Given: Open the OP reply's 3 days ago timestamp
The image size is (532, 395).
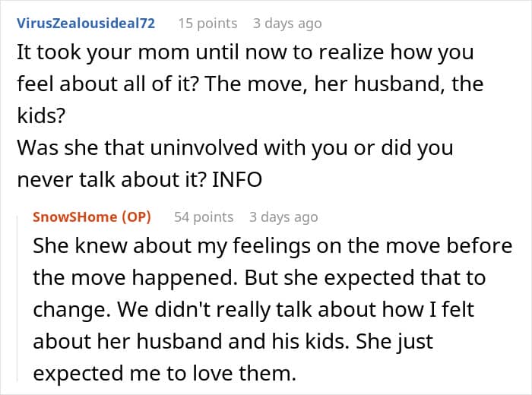Looking at the screenshot, I should click(283, 216).
